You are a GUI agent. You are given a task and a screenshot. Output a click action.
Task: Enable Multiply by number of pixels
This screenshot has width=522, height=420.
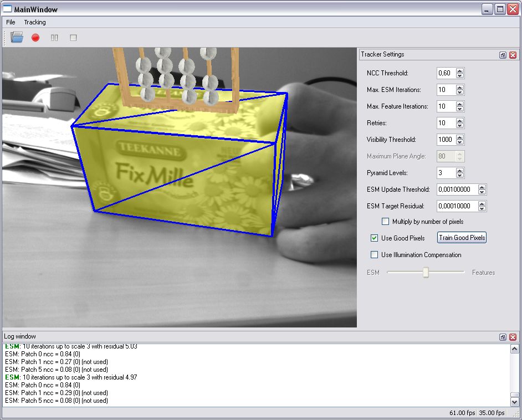click(385, 221)
